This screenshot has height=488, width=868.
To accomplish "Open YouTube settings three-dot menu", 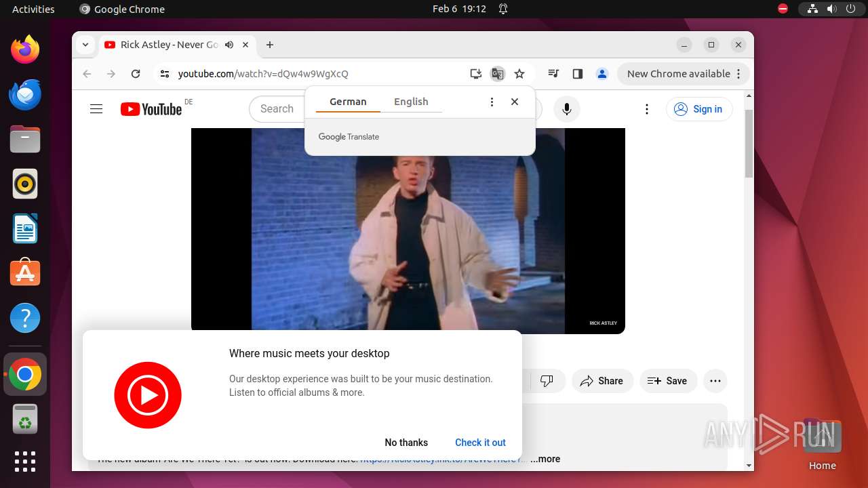I will pos(647,109).
